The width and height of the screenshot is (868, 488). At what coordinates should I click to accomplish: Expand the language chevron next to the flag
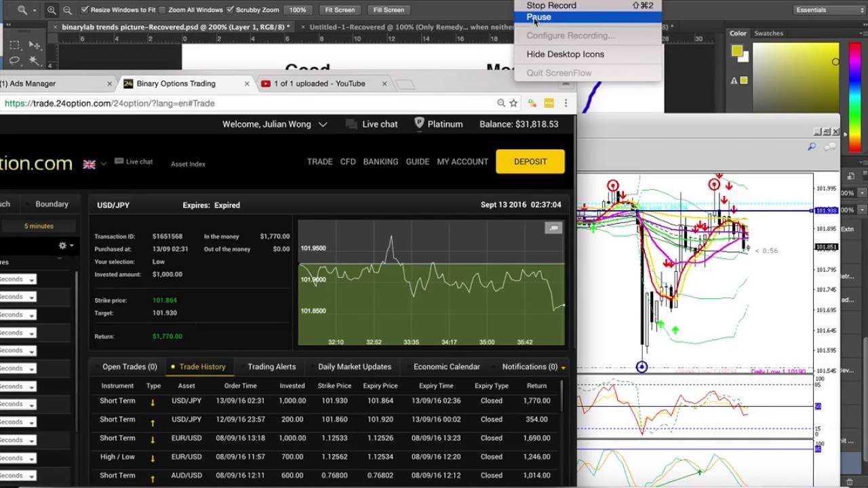103,164
